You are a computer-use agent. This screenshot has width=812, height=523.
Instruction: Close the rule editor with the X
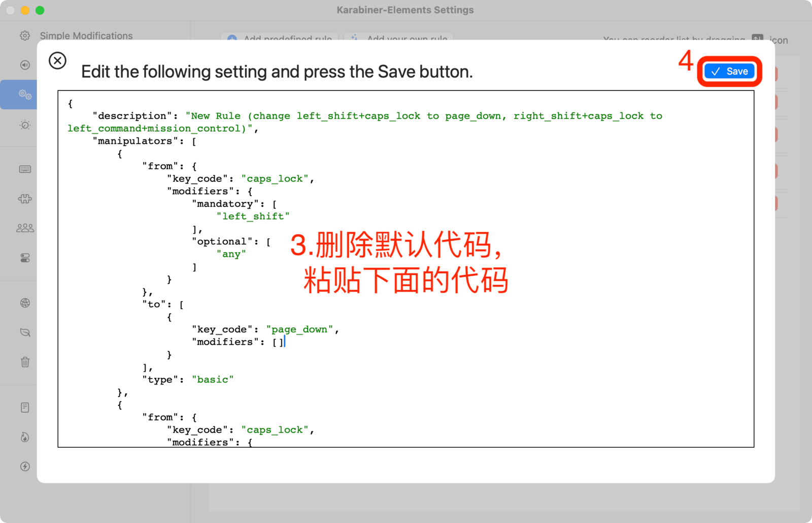tap(57, 61)
